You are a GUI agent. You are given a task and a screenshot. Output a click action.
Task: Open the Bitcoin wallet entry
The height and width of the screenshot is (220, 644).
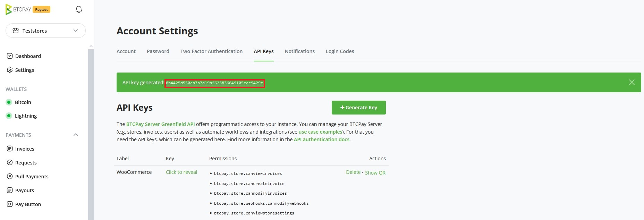click(x=23, y=102)
